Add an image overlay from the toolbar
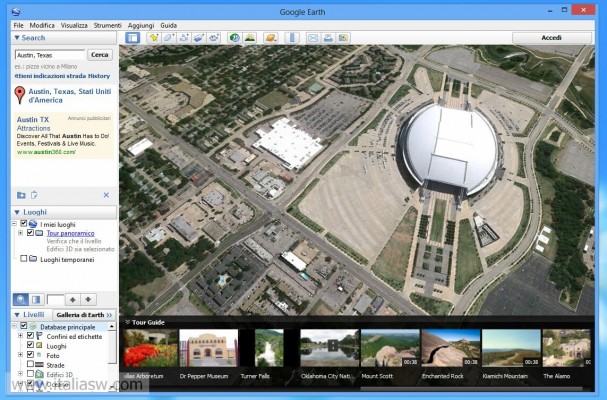 199,38
